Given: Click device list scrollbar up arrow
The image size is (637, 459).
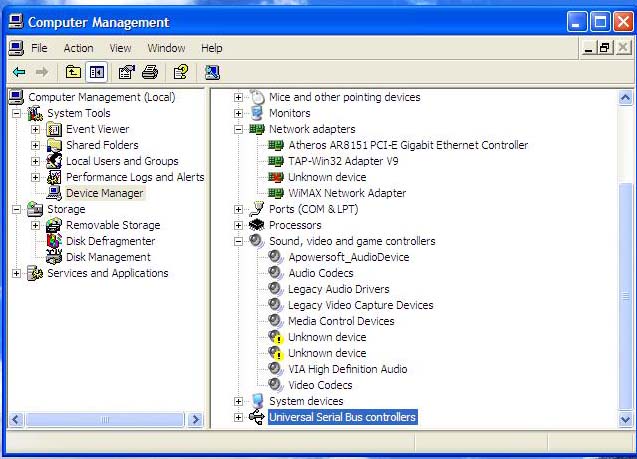Looking at the screenshot, I should point(625,97).
